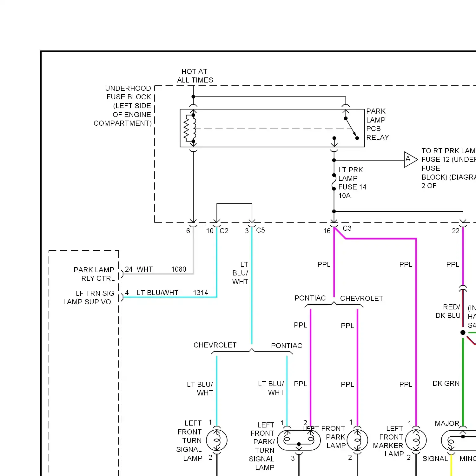Click the left front park lamp bulb
The height and width of the screenshot is (476, 476).
(x=357, y=440)
